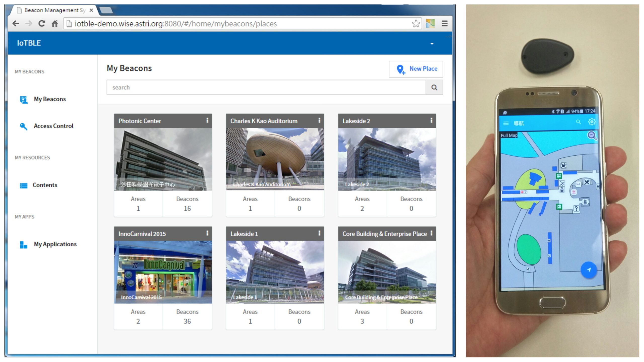This screenshot has height=362, width=644.
Task: Click into the search input field
Action: click(266, 87)
